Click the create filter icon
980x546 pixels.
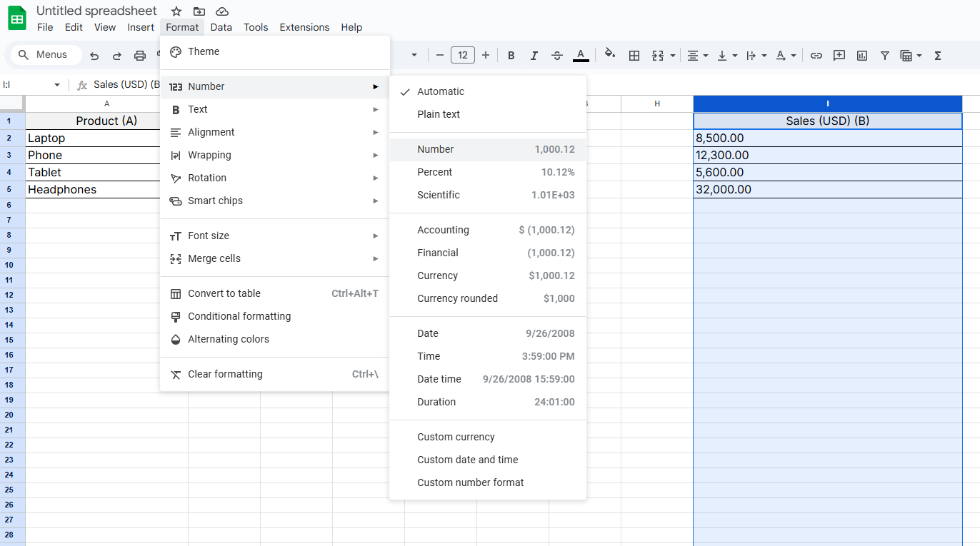[x=885, y=56]
